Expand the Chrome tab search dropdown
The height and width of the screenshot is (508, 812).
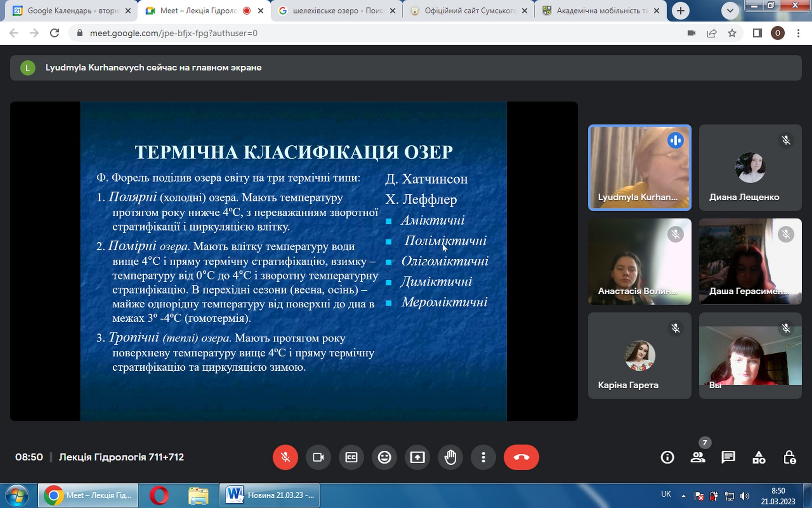coord(730,11)
